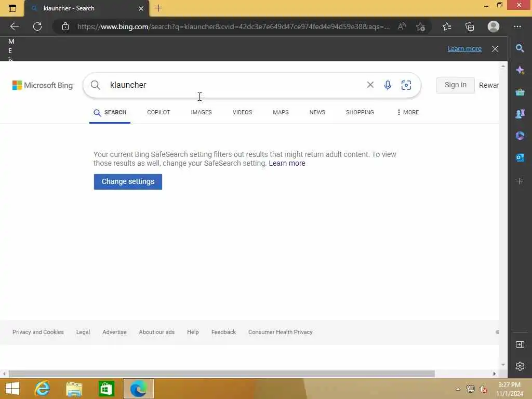Open Consumer Health Privacy link
This screenshot has width=532, height=399.
tap(280, 332)
